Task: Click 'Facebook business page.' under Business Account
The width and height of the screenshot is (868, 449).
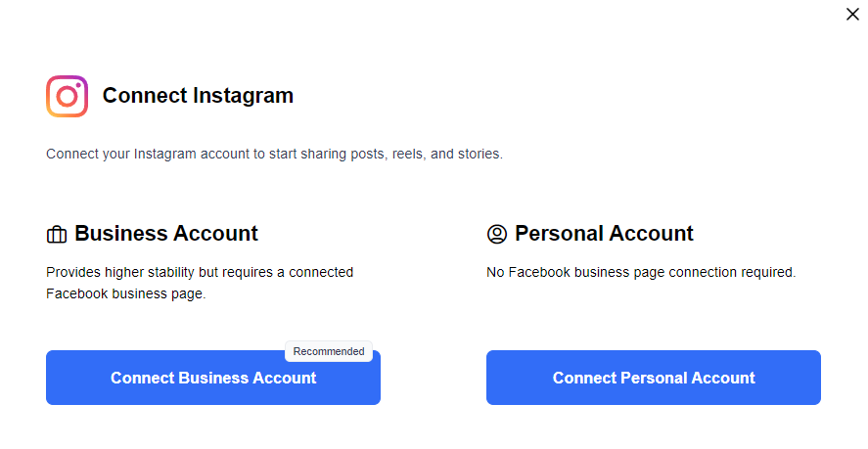Action: tap(126, 293)
